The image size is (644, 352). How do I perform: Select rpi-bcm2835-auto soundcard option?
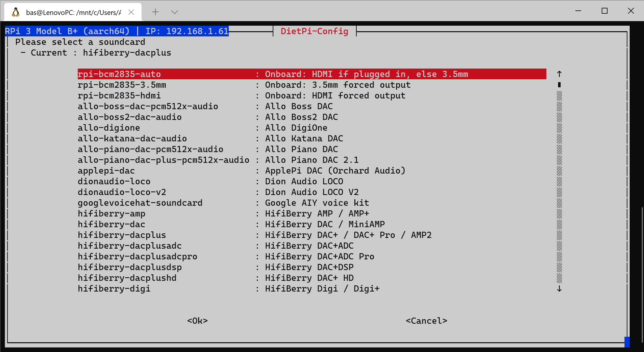pyautogui.click(x=119, y=74)
